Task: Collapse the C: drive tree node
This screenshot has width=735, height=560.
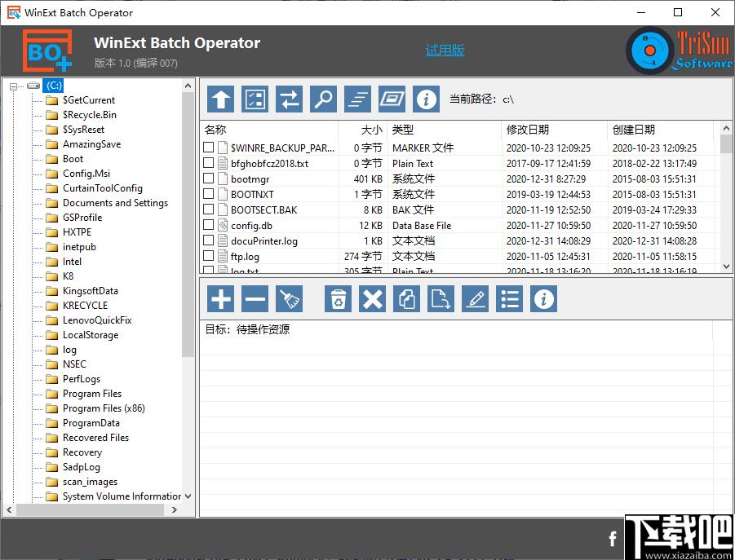Action: (x=13, y=86)
